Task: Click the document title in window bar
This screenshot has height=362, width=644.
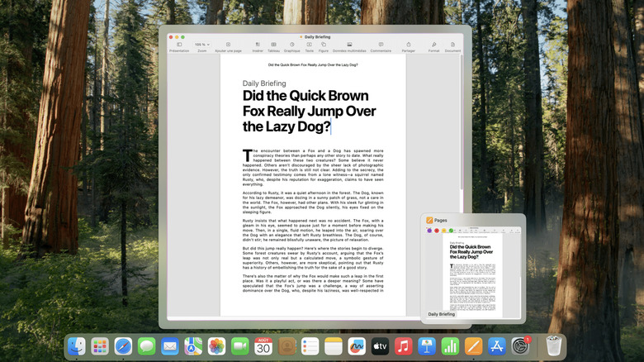Action: (317, 37)
